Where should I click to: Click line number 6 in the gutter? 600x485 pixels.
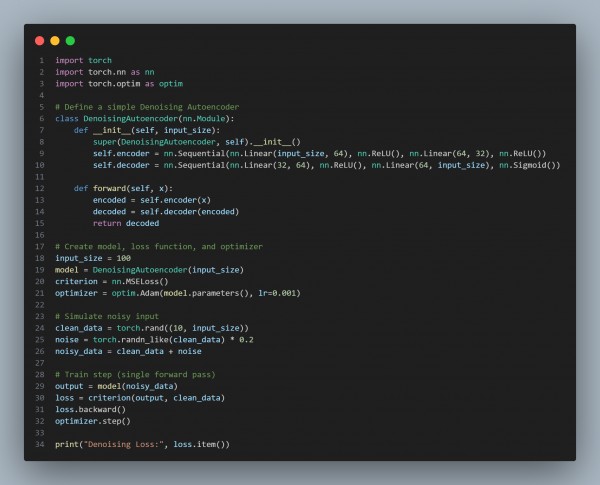42,119
